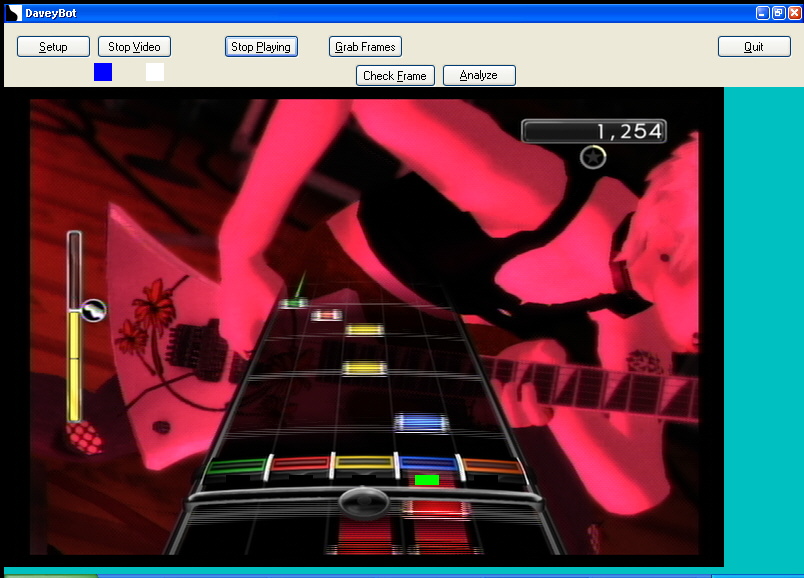Click the orange fret target on highway
The height and width of the screenshot is (578, 804).
pos(492,466)
